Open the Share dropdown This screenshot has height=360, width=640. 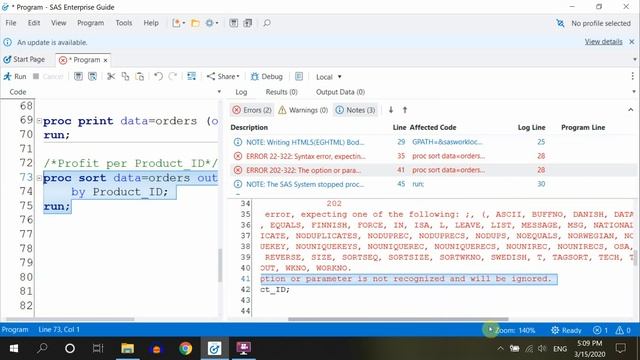coord(223,77)
